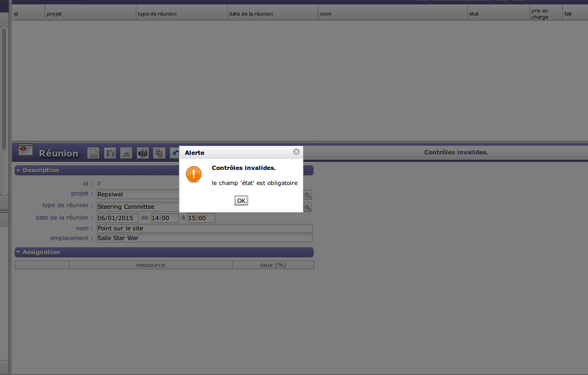
Task: Click the print icon in Réunion toolbar
Action: click(x=126, y=153)
